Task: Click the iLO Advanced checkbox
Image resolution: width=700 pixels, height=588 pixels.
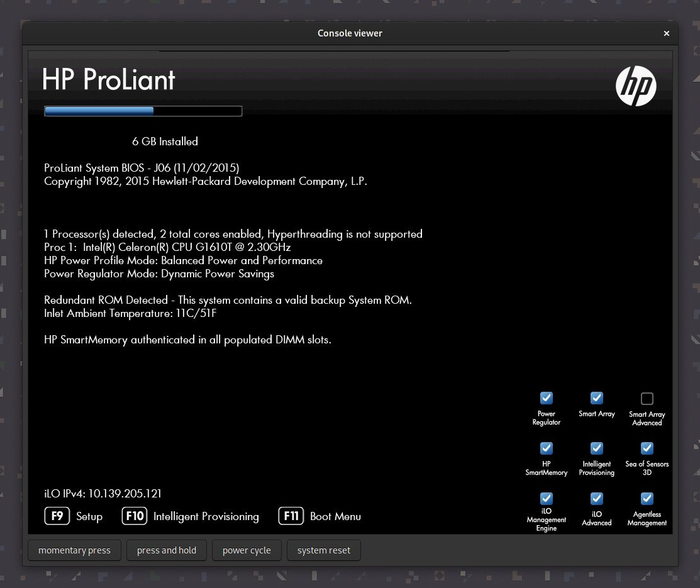Action: [x=597, y=498]
